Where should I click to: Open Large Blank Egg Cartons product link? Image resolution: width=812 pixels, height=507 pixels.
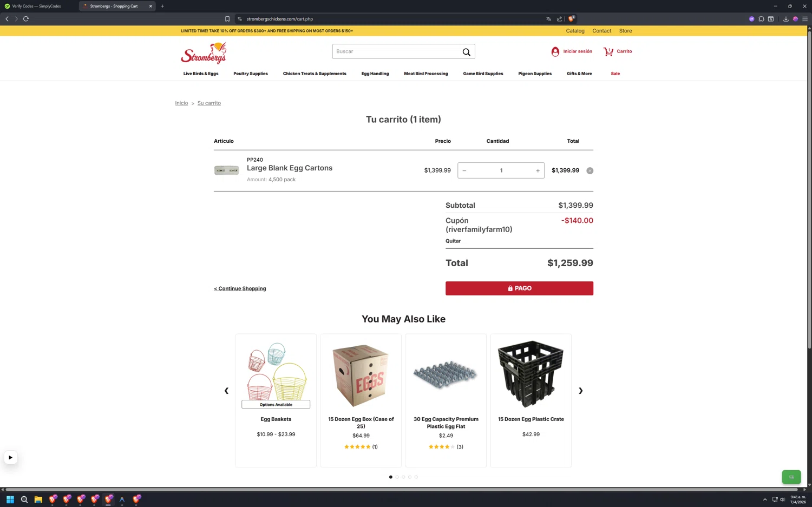(290, 168)
